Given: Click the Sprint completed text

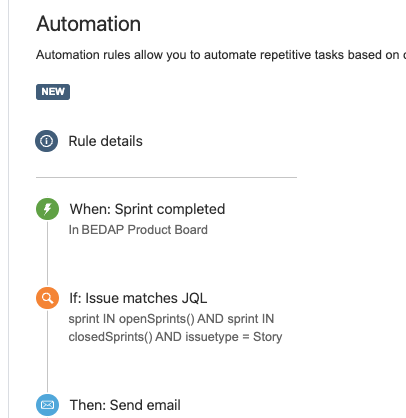Looking at the screenshot, I should click(170, 209).
